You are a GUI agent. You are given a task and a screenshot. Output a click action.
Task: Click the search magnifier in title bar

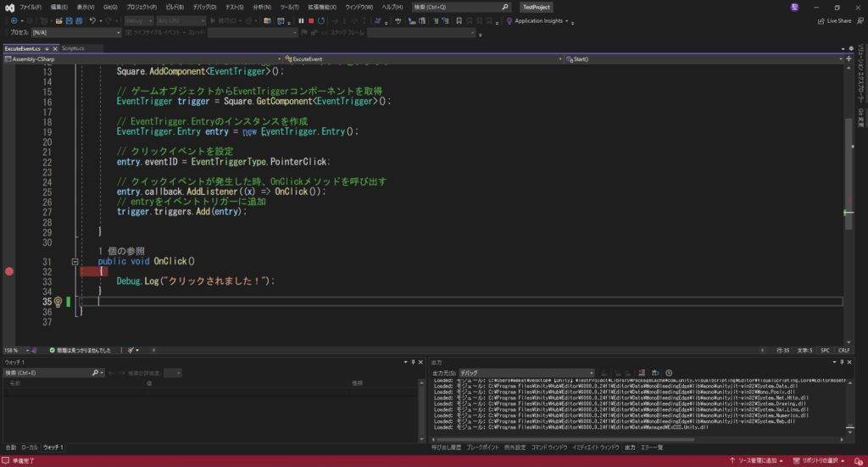coord(505,7)
